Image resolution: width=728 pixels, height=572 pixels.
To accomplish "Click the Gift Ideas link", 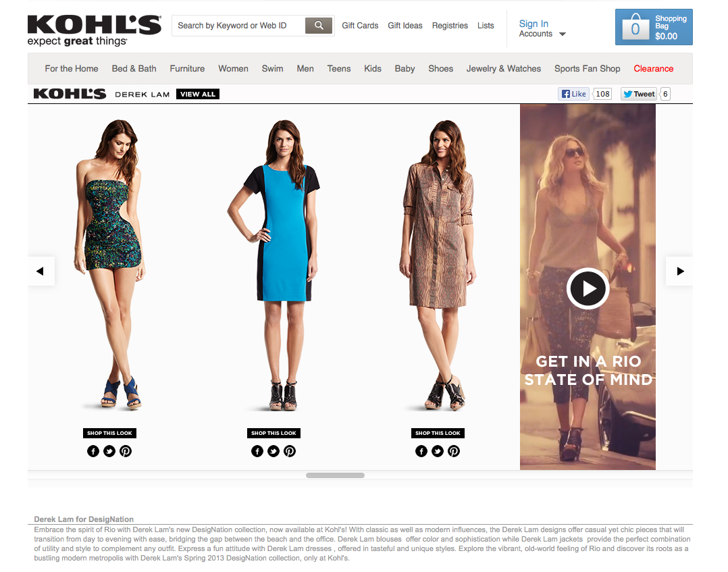I will 405,26.
